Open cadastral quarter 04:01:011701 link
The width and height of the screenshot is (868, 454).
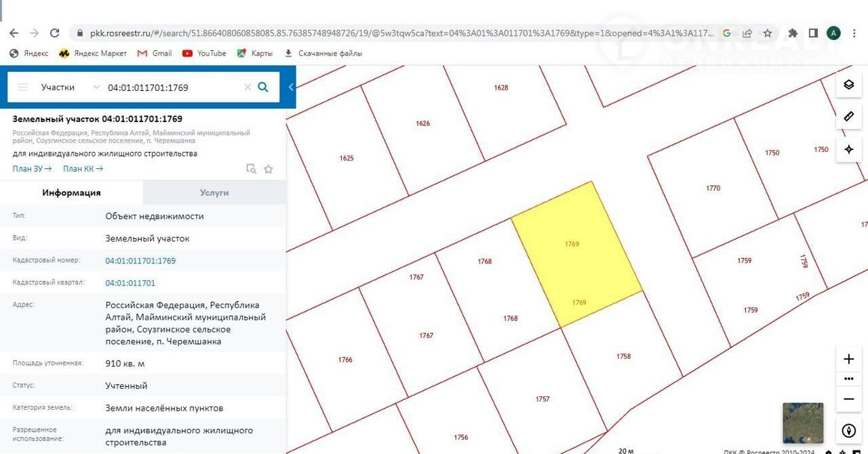coord(130,283)
